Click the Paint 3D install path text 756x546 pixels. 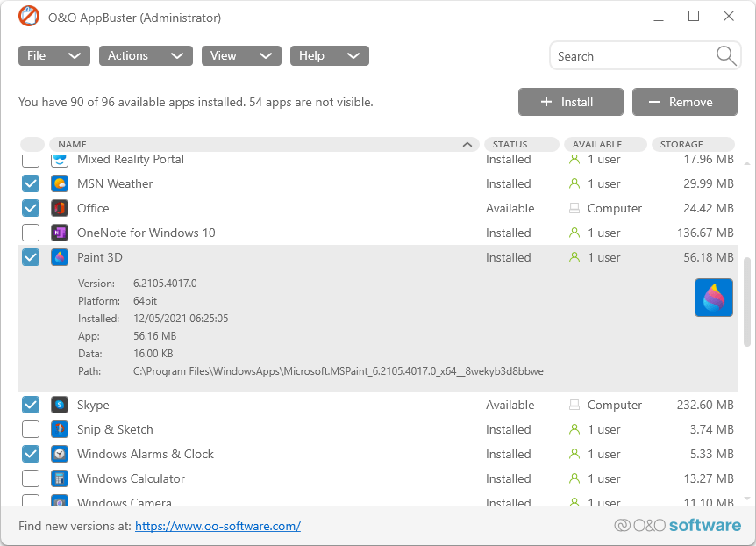point(339,371)
